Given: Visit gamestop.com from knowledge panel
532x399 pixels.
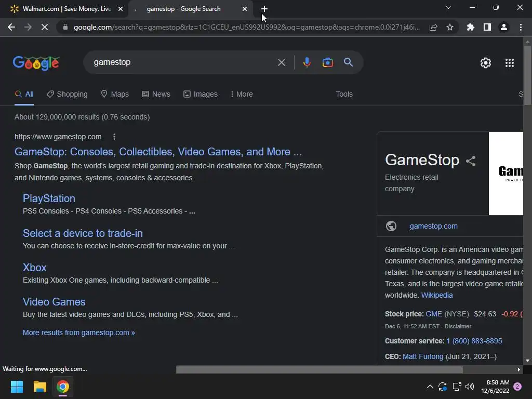Looking at the screenshot, I should click(434, 226).
